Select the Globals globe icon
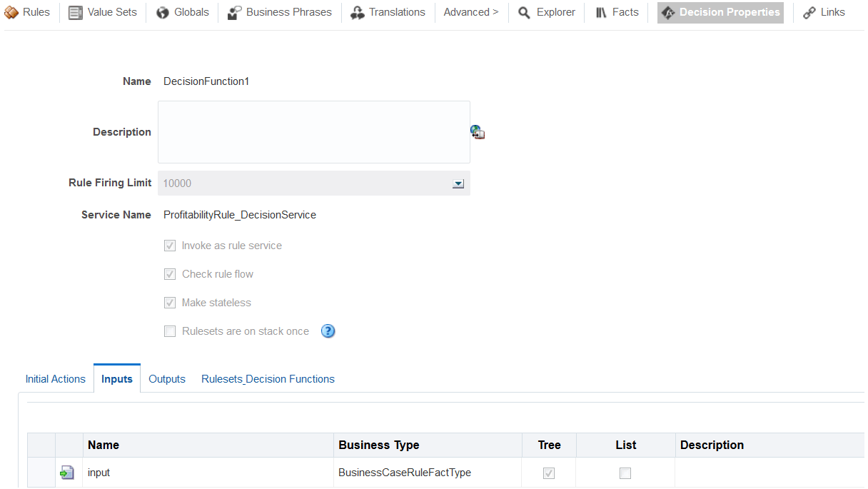 click(x=163, y=13)
